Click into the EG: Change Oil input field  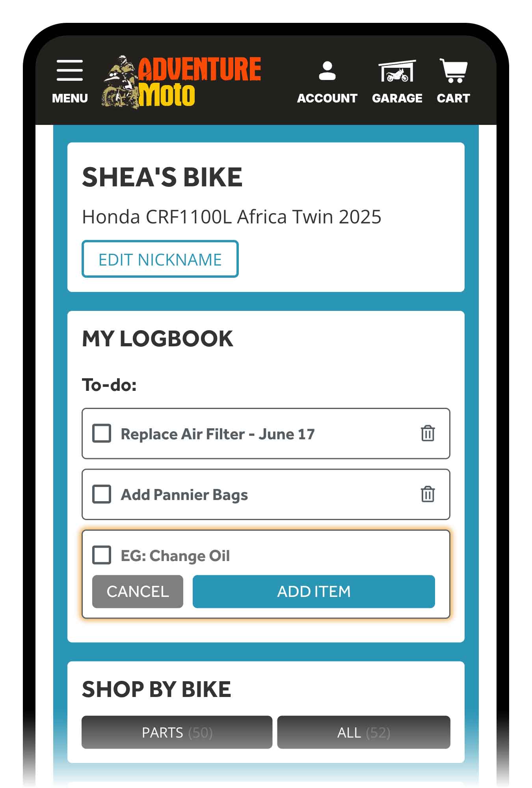point(276,556)
